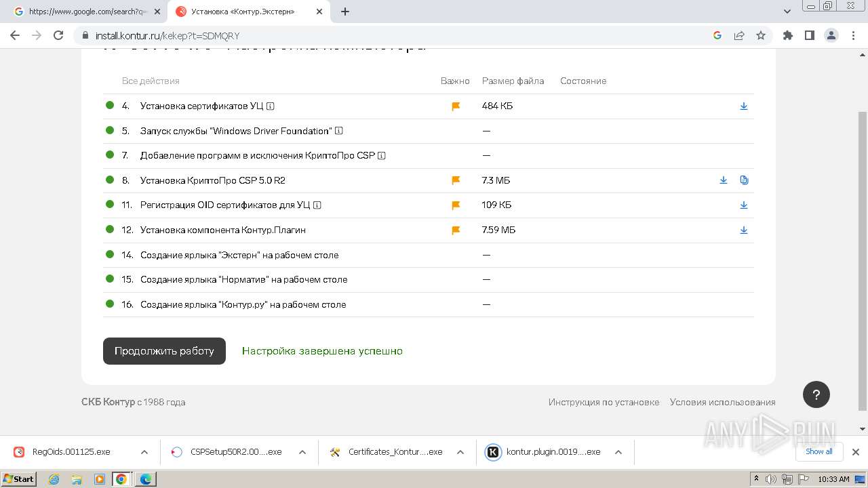The width and height of the screenshot is (868, 488).
Task: Open the tab search dropdown arrow
Action: pos(787,12)
